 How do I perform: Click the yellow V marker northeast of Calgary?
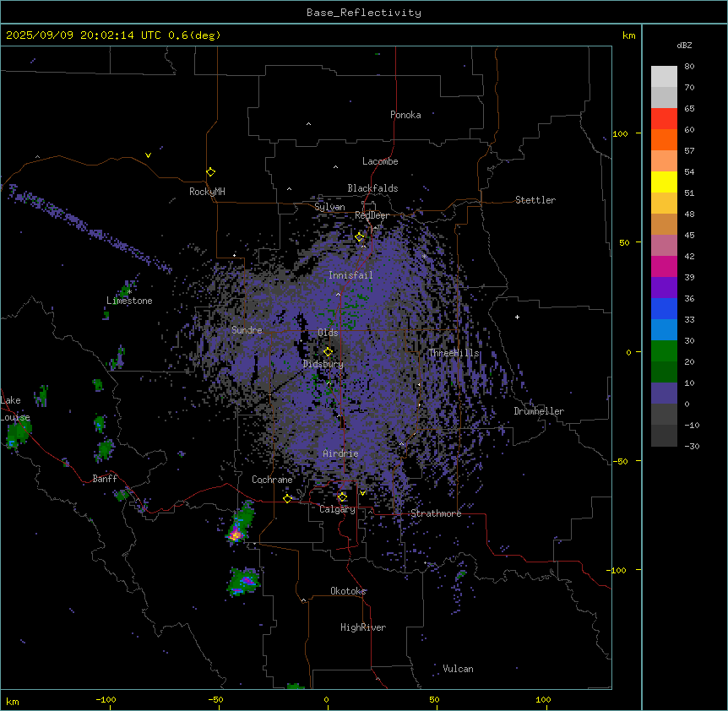coord(362,493)
